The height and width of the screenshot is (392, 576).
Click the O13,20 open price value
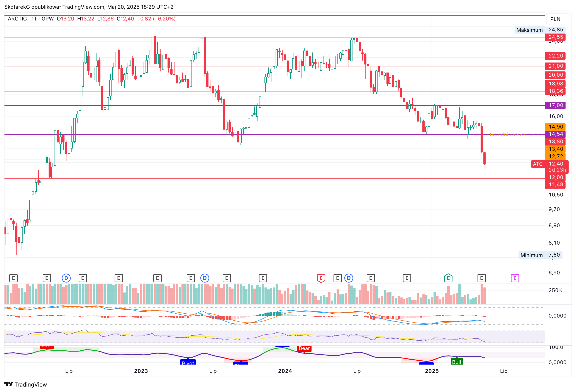tap(65, 19)
